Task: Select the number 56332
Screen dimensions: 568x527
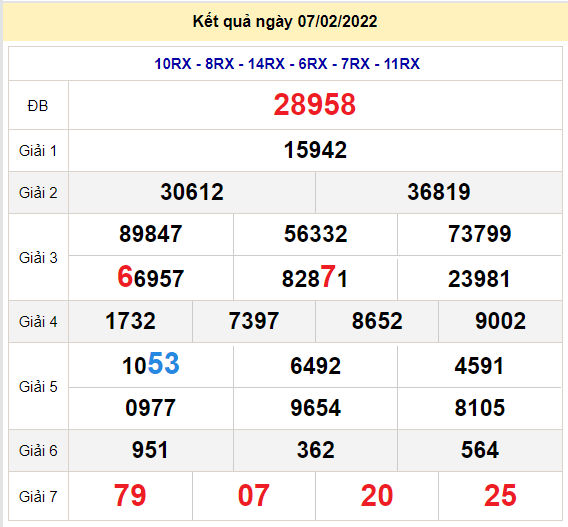Action: [x=315, y=234]
